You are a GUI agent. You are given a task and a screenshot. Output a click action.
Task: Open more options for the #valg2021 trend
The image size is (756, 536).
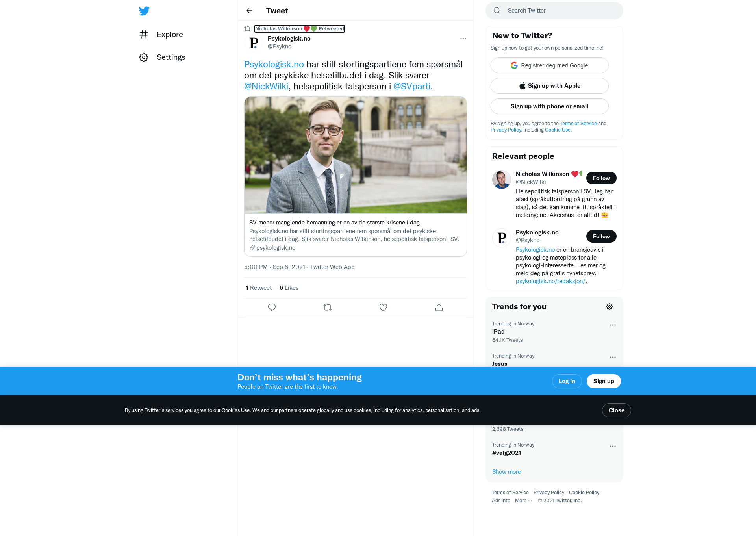pos(613,446)
